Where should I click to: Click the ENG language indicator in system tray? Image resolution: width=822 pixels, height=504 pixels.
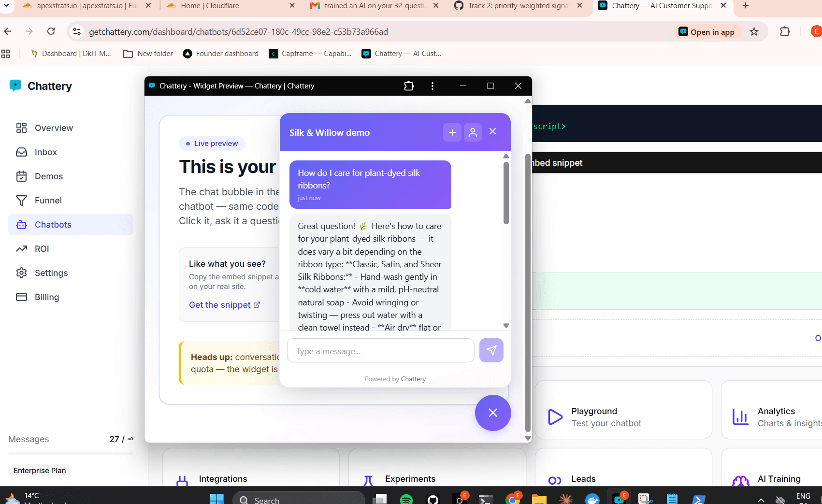[803, 496]
